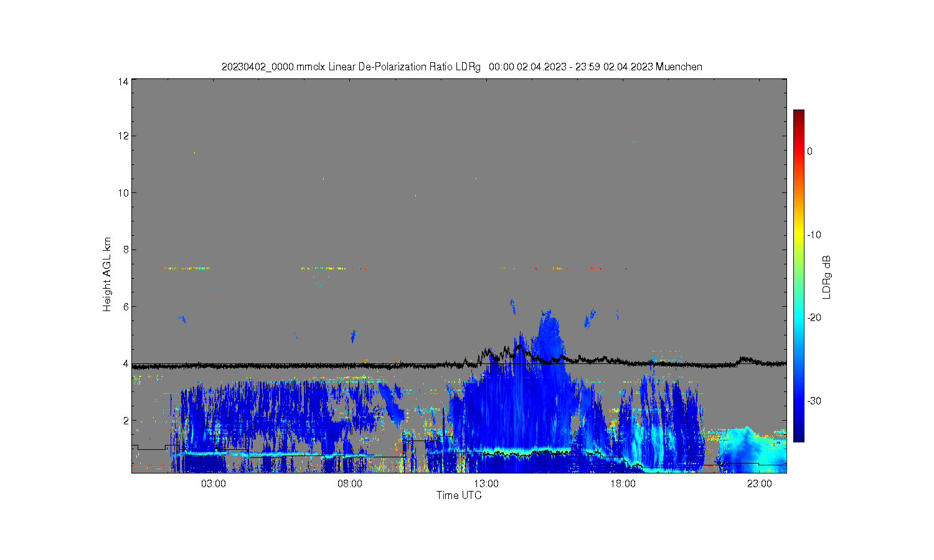This screenshot has height=560, width=934.
Task: Click the colorbar value 0 label
Action: point(809,151)
